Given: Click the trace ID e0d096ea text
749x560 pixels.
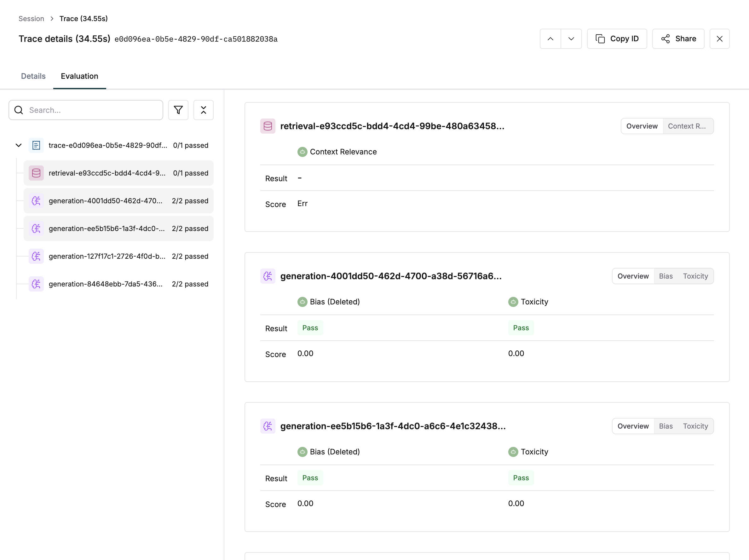Looking at the screenshot, I should click(196, 39).
